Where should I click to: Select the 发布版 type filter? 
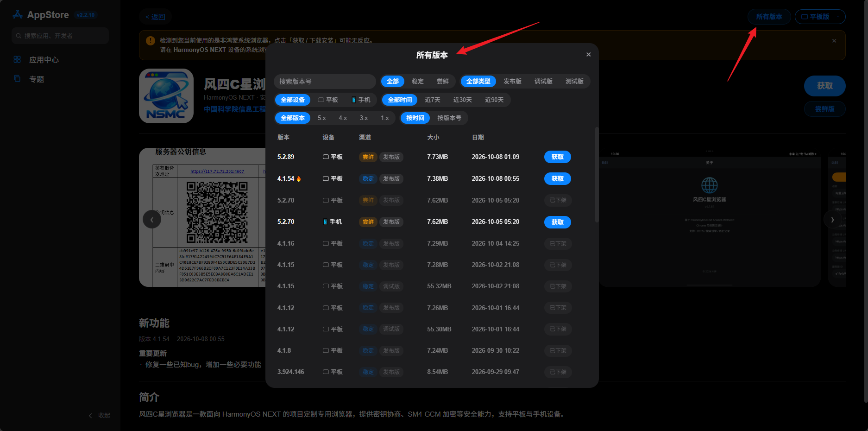(x=512, y=81)
